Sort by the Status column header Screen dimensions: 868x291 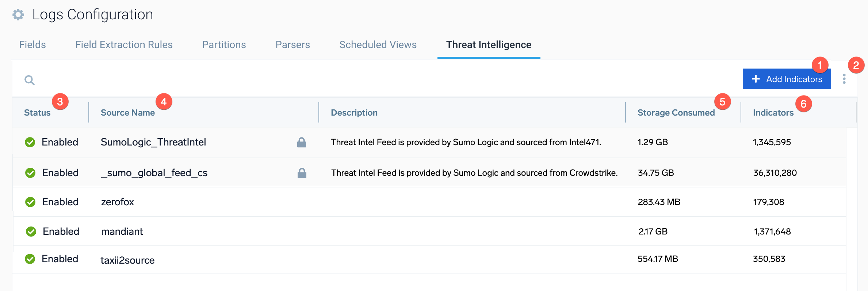pyautogui.click(x=37, y=113)
